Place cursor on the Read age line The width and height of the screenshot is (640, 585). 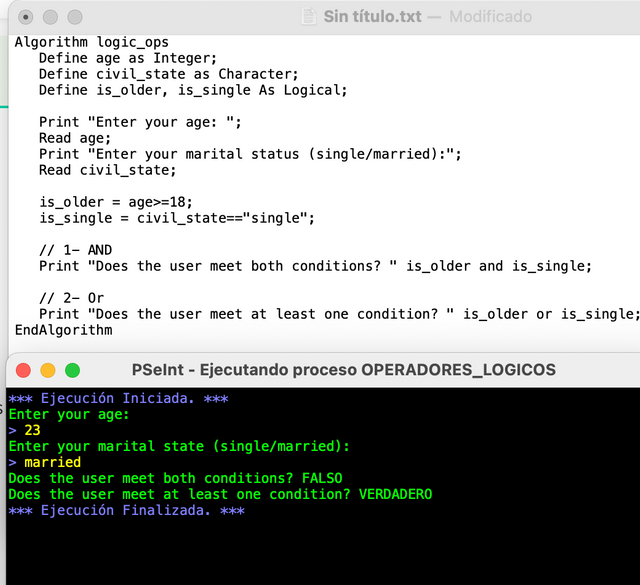75,138
